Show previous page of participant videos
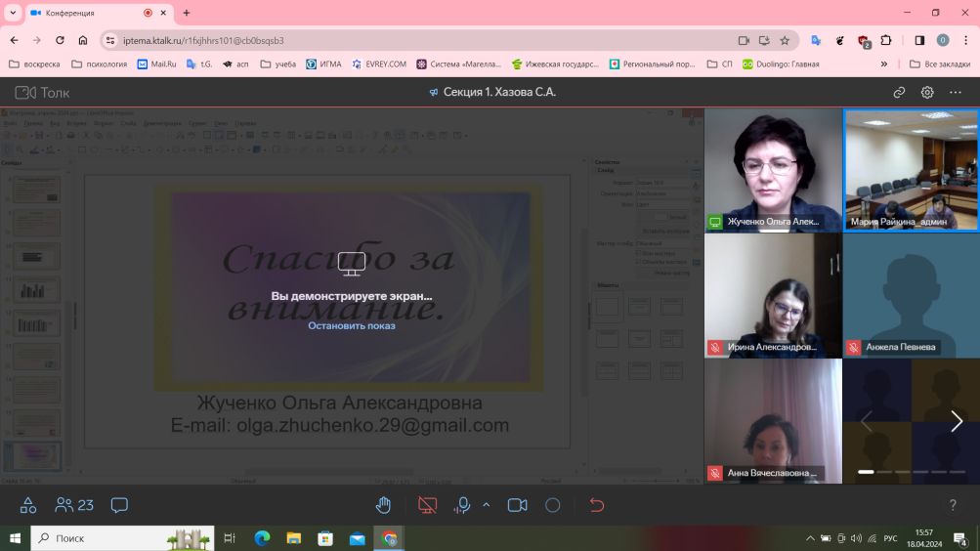Viewport: 980px width, 551px height. pos(867,421)
